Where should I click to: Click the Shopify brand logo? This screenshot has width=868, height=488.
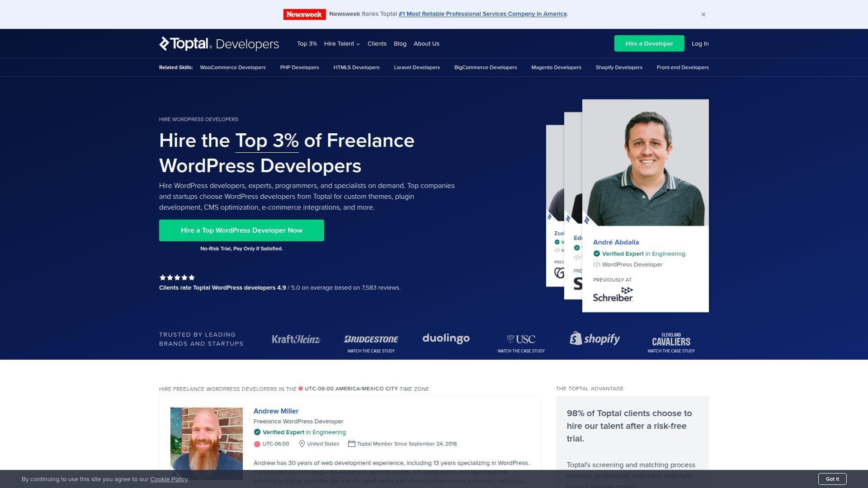pyautogui.click(x=595, y=338)
